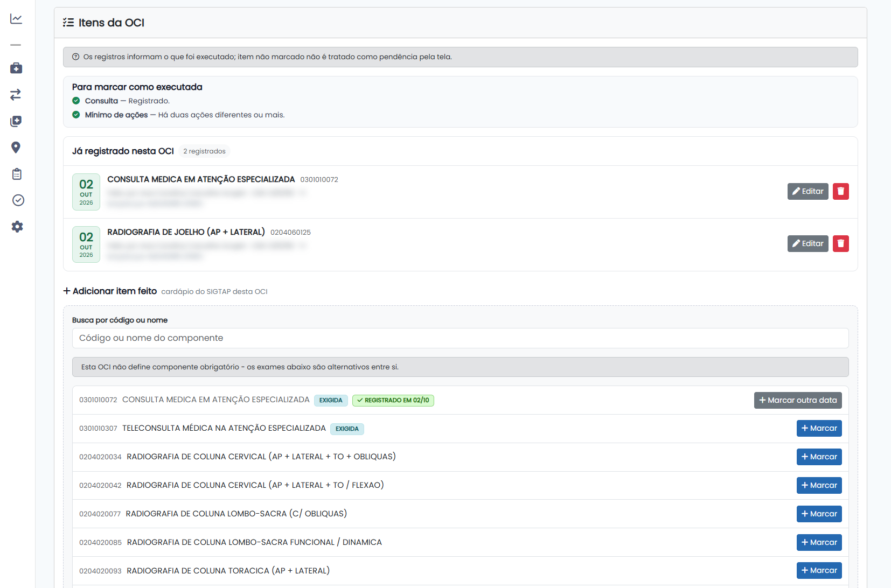Open the clipboard list sidebar icon
This screenshot has height=588, width=891.
(17, 174)
